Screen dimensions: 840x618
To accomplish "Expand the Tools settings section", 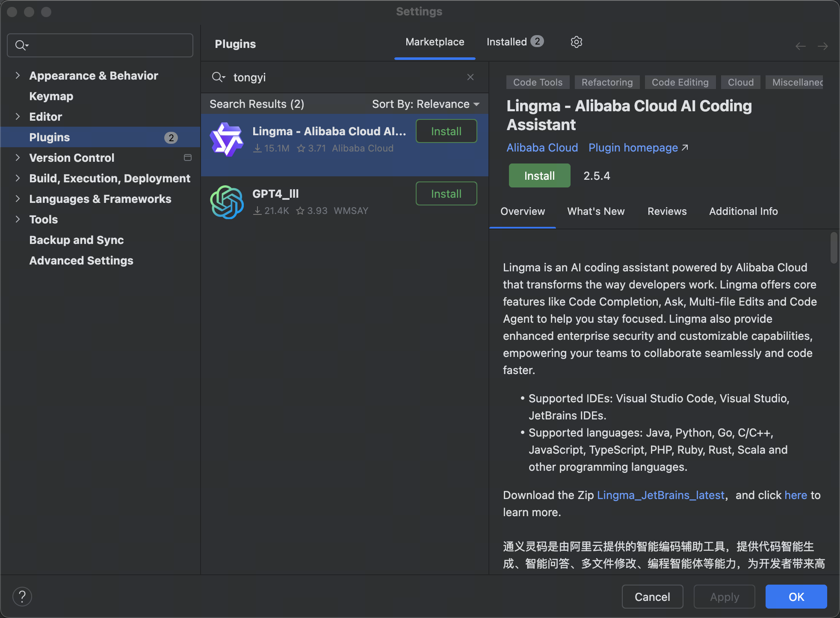I will (x=18, y=219).
